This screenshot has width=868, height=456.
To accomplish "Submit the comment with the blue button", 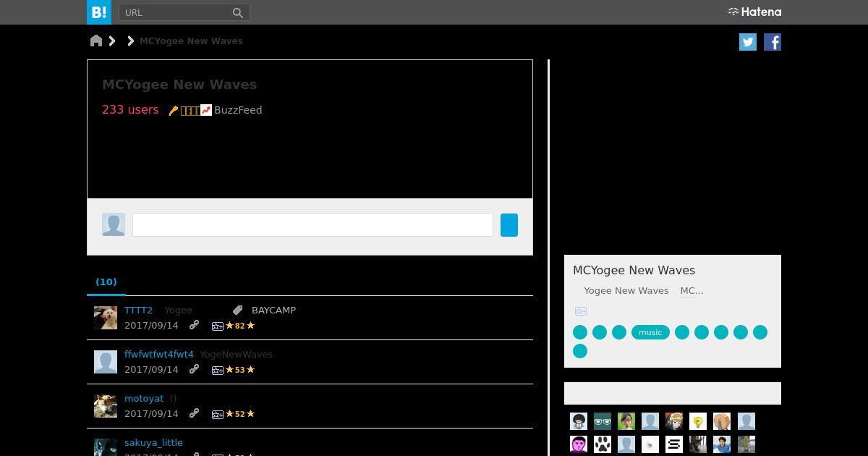I will [509, 224].
